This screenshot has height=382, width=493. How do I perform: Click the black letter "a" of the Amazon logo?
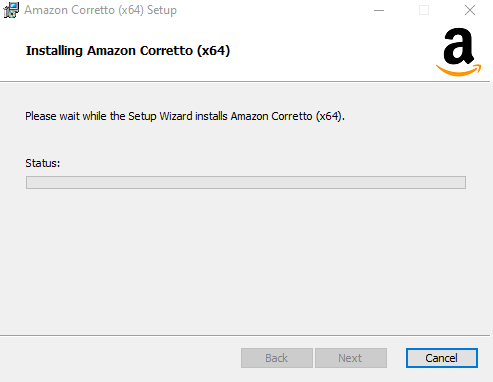pyautogui.click(x=459, y=46)
